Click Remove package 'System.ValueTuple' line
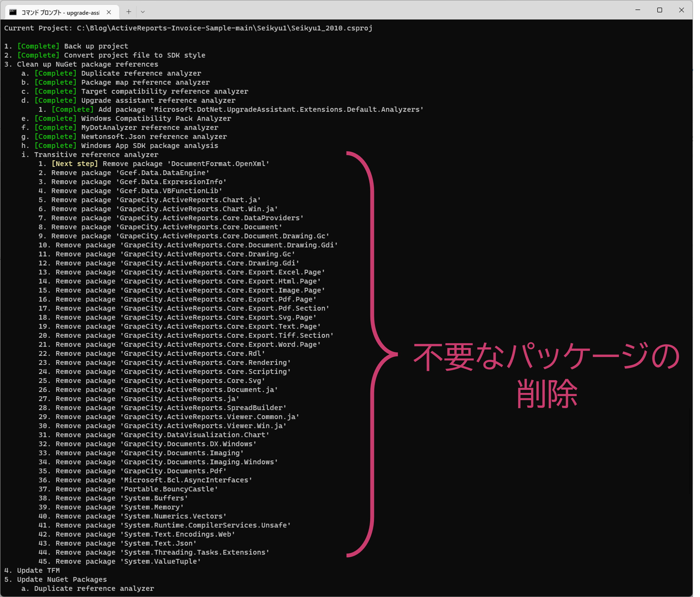 [x=120, y=562]
